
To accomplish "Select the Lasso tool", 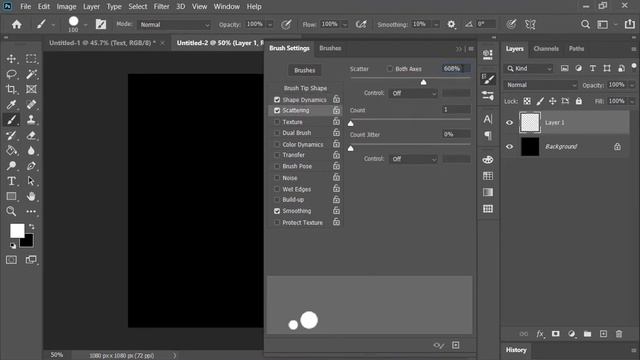I will (x=11, y=74).
